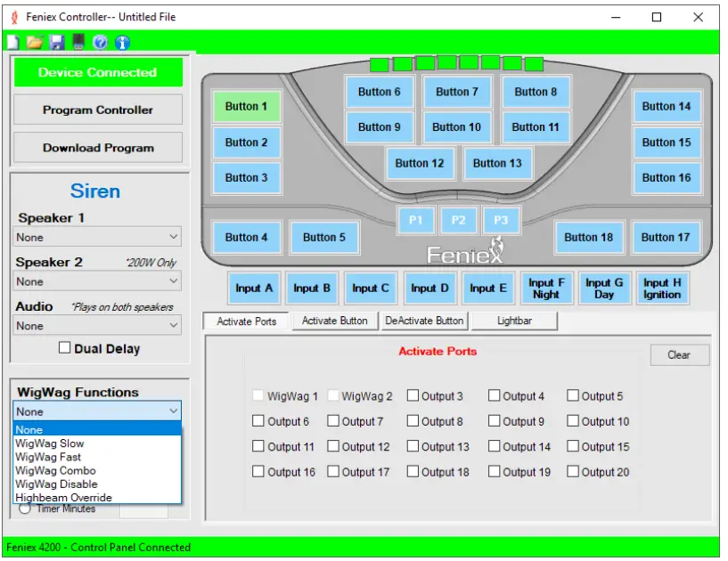Viewport: 728px width, 561px height.
Task: Clear the Activate Ports selections
Action: tap(680, 355)
